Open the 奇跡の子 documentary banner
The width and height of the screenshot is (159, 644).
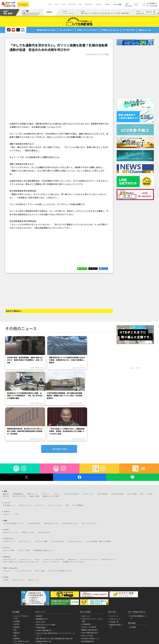[135, 143]
